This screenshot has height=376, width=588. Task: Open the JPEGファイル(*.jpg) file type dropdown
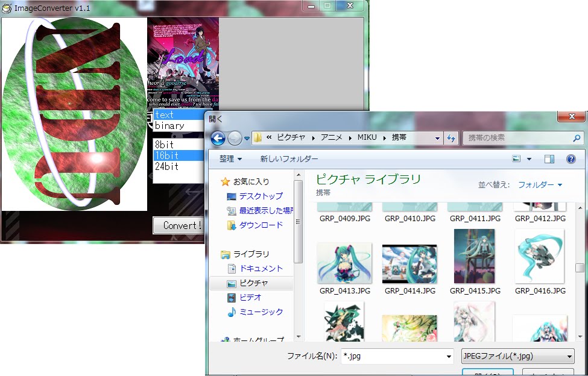point(518,356)
